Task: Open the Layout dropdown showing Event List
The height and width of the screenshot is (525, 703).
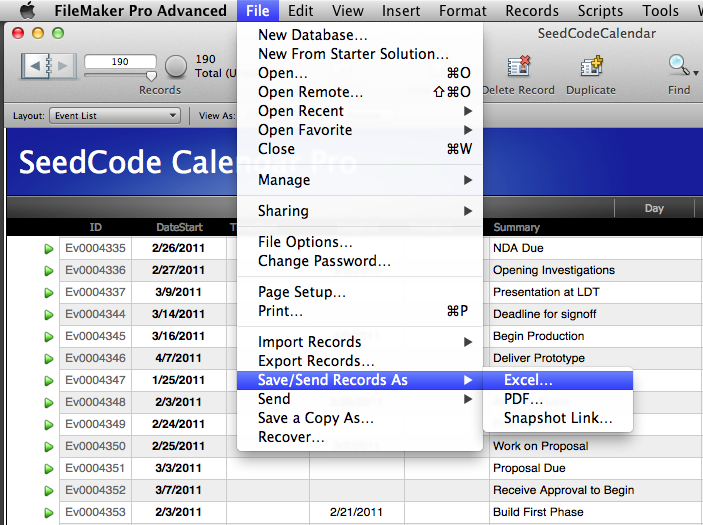Action: click(115, 116)
